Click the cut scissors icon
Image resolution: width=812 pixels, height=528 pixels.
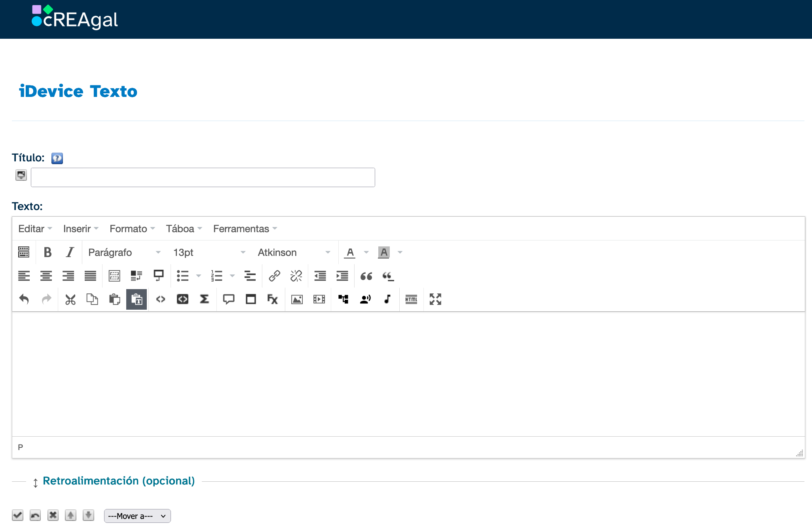click(x=70, y=299)
